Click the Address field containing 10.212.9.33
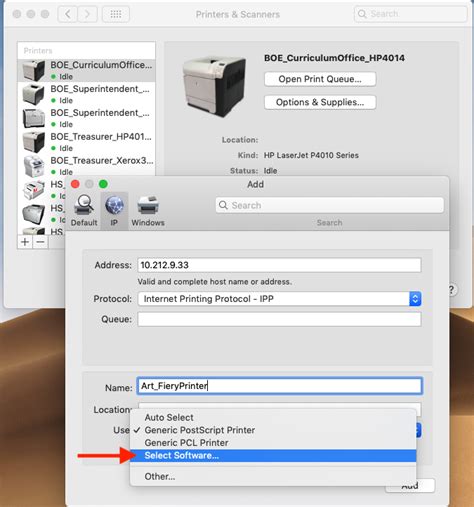 point(279,265)
